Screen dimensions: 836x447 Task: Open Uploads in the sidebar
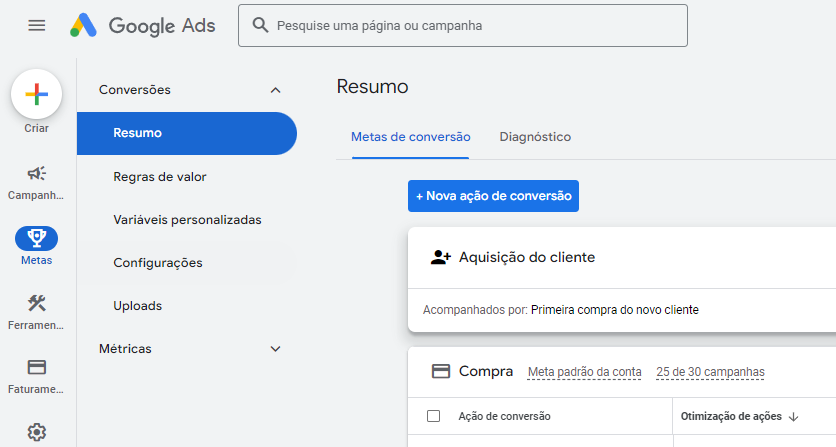click(x=138, y=306)
